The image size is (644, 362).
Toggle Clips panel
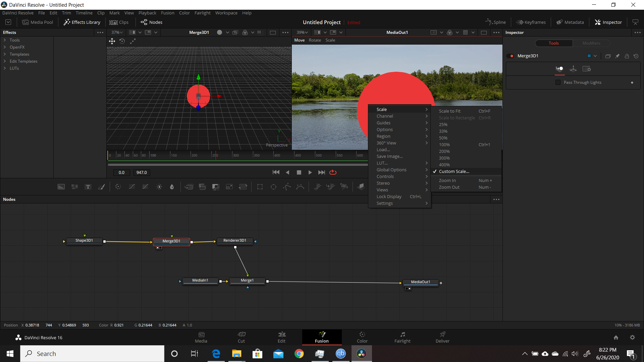click(x=119, y=22)
